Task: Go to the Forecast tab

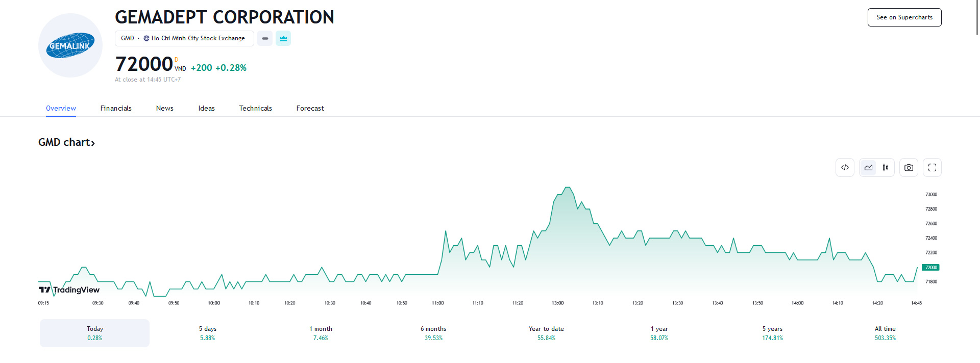Action: click(x=310, y=108)
